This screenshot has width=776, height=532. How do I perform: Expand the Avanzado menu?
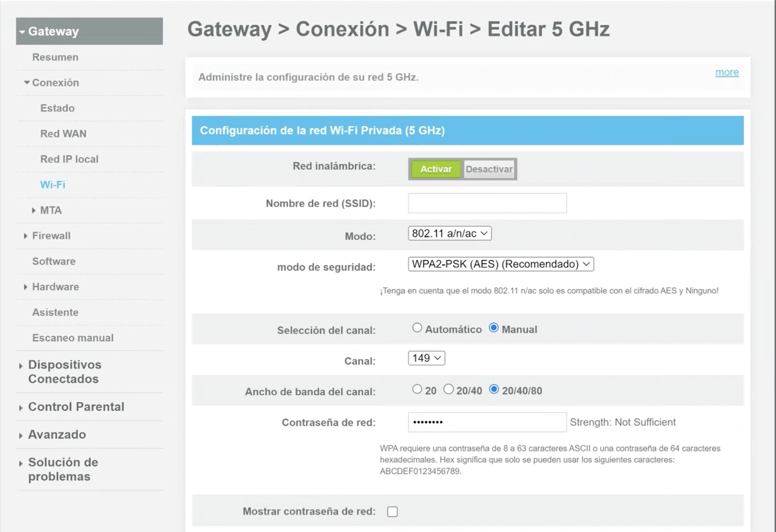click(x=21, y=436)
